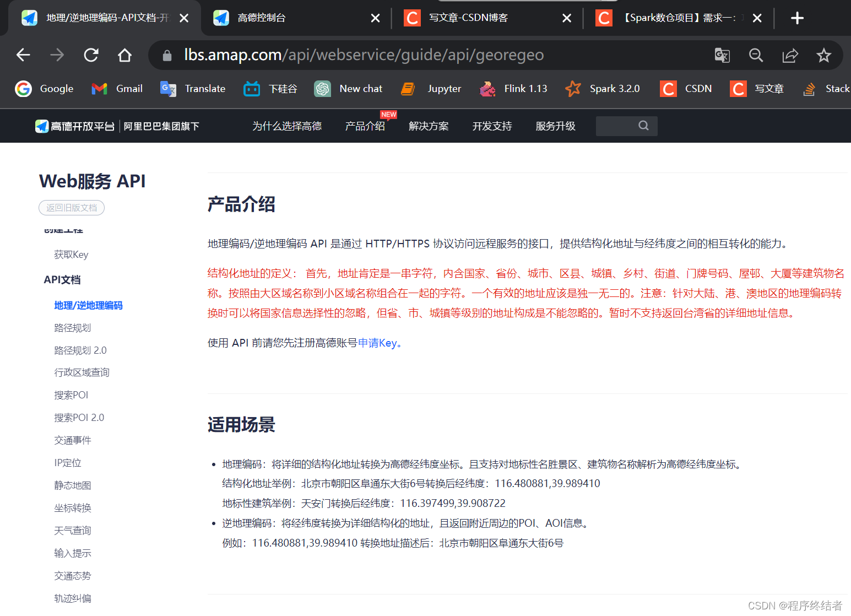Open the Translate bookmark
The height and width of the screenshot is (616, 851).
click(x=193, y=89)
